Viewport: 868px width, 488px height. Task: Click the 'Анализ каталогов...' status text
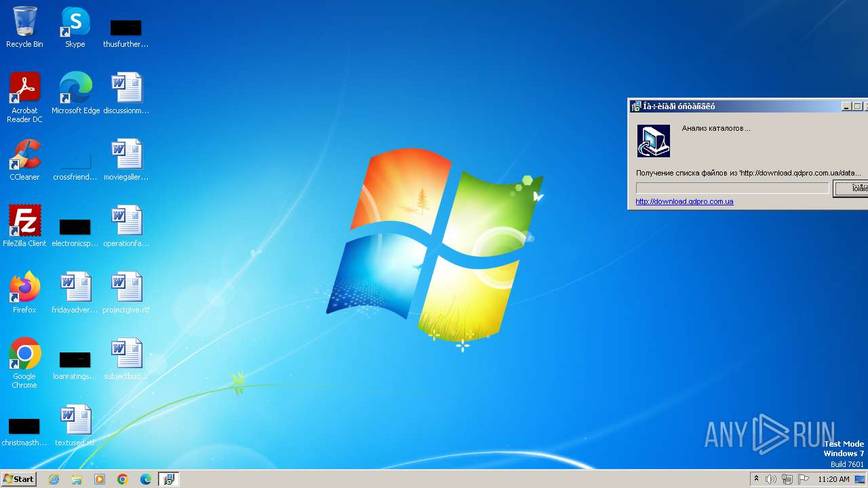[716, 128]
